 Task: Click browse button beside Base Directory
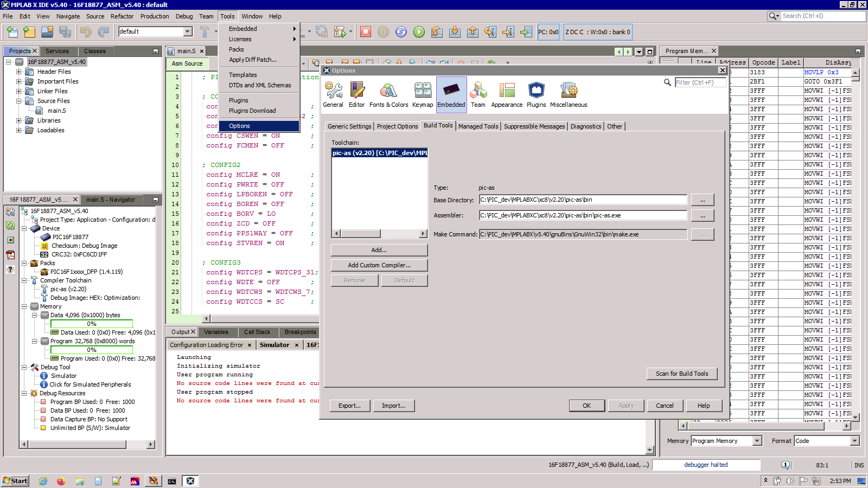click(703, 200)
